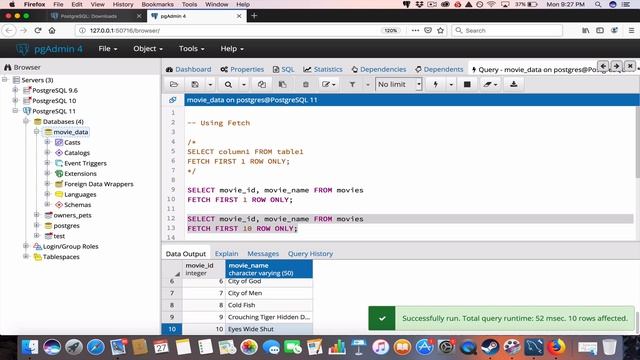Image resolution: width=640 pixels, height=360 pixels.
Task: Open Find options dropdown arrow
Action: 244,84
